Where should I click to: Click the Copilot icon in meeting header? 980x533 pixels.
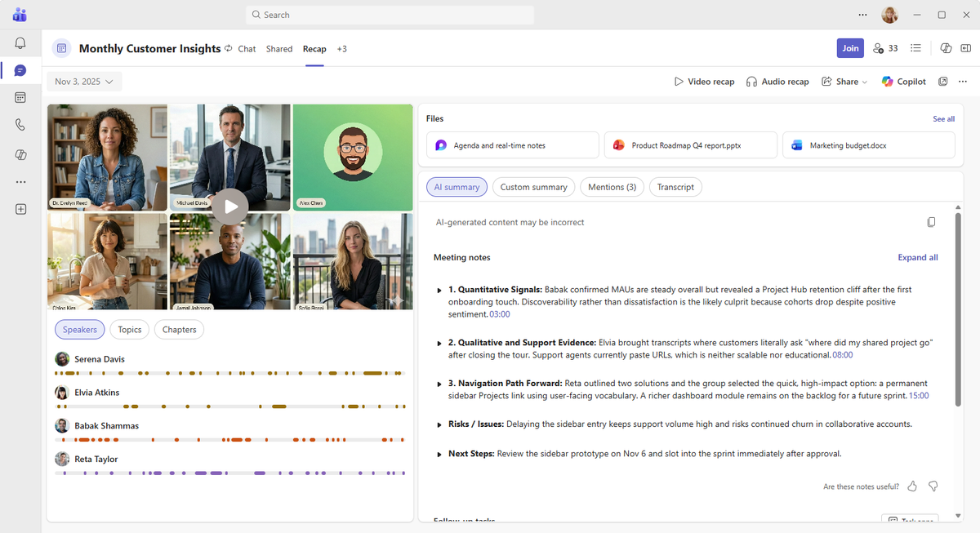coord(946,48)
